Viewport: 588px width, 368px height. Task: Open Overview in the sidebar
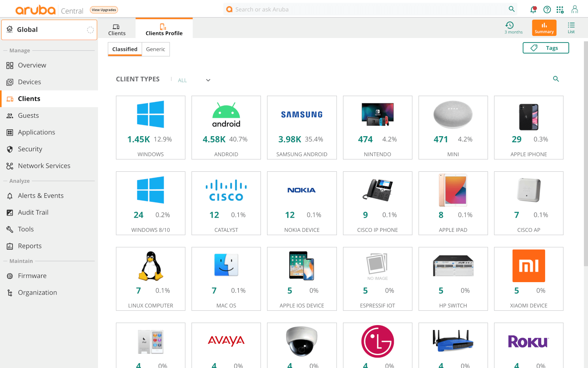49,65
